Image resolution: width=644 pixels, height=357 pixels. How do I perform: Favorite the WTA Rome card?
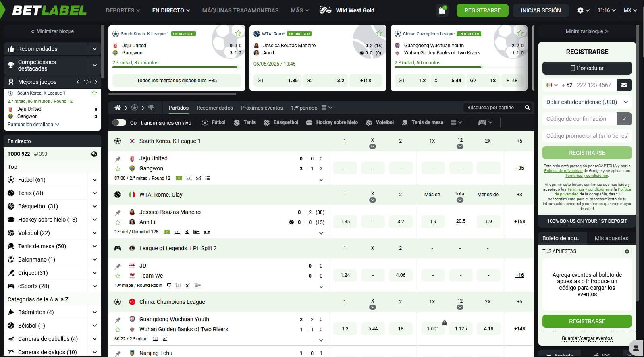pyautogui.click(x=379, y=33)
